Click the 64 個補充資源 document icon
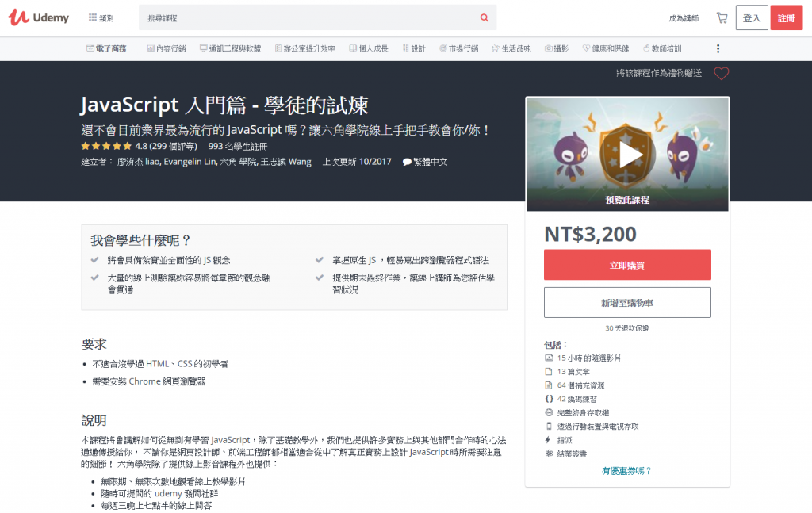The image size is (812, 513). pos(549,385)
